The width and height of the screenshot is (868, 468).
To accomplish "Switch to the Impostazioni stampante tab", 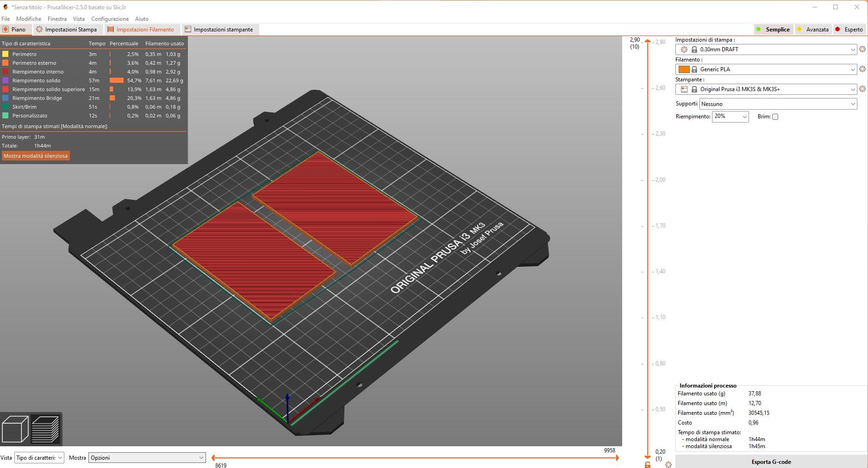I will (x=219, y=30).
